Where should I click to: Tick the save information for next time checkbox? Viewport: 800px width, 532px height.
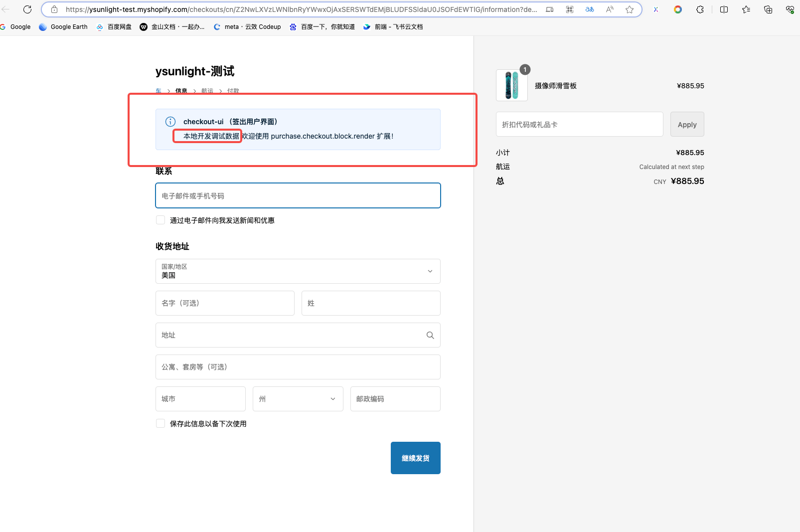(160, 423)
